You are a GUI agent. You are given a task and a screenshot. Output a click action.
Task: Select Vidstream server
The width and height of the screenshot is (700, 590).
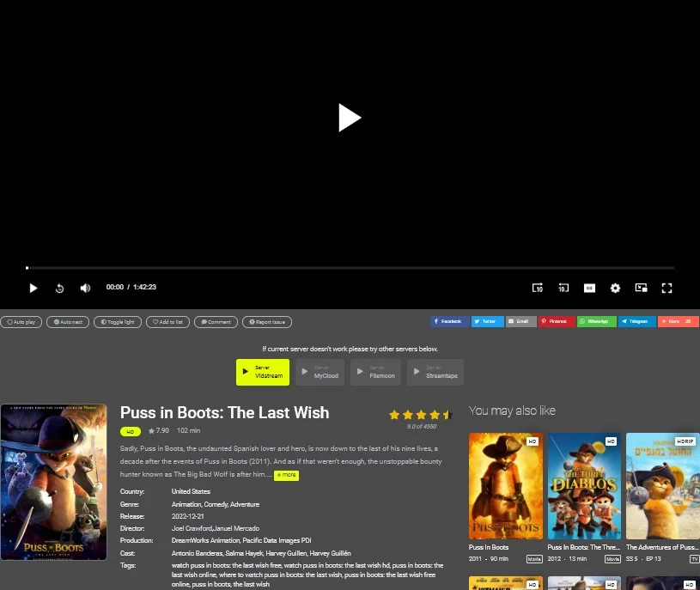click(x=263, y=372)
